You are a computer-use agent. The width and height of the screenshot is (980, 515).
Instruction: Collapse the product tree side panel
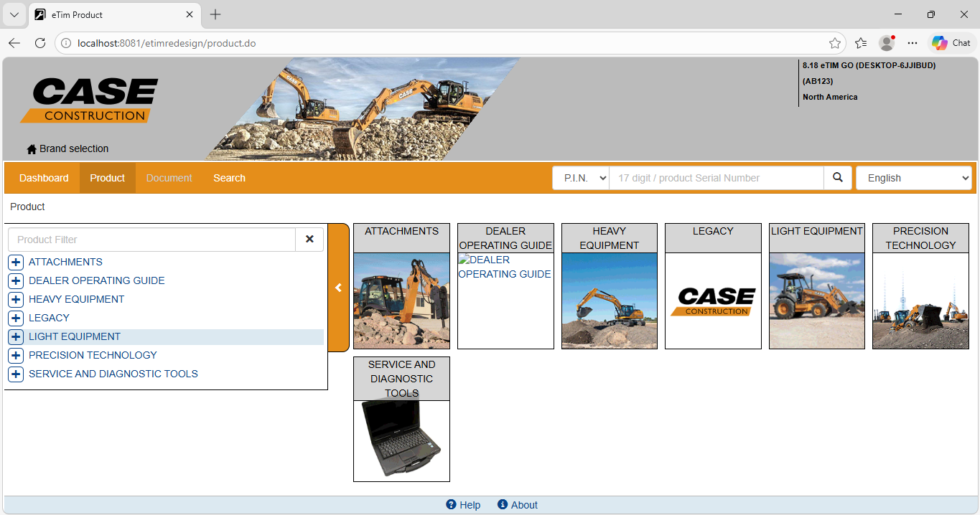(338, 288)
